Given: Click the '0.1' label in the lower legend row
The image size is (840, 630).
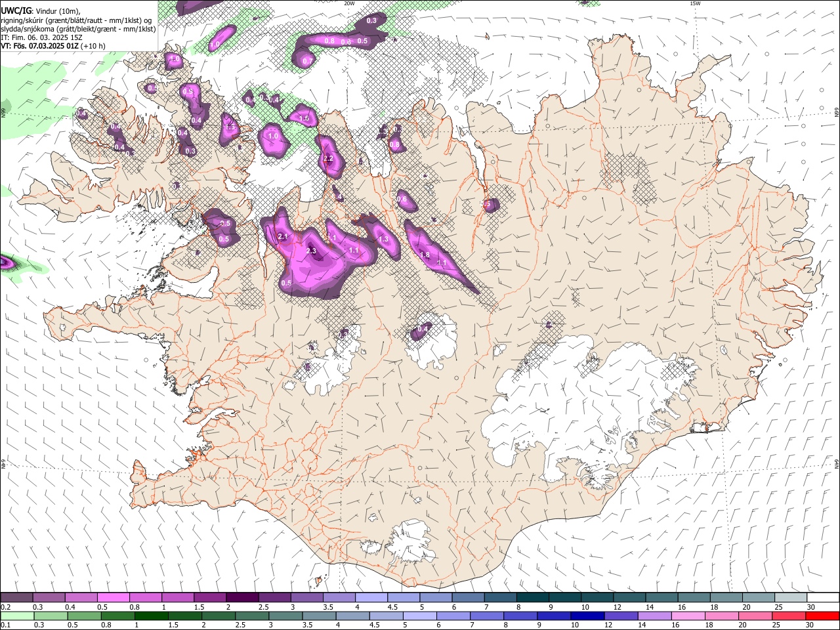Looking at the screenshot, I should coord(5,625).
